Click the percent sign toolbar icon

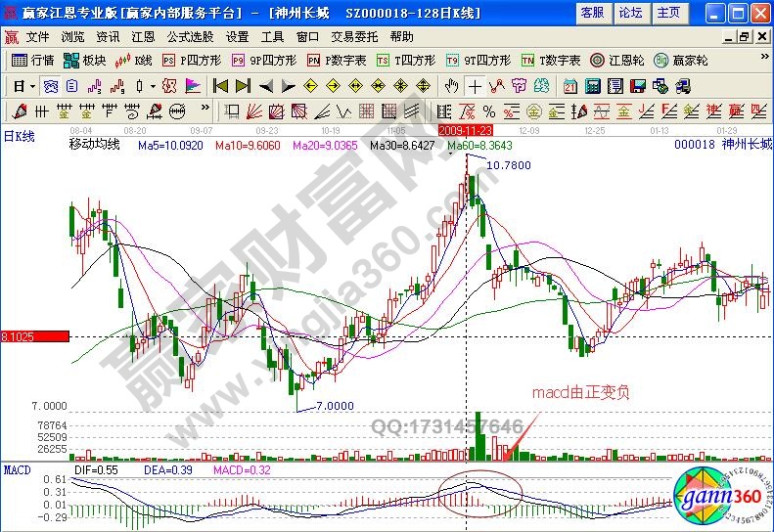tap(488, 110)
